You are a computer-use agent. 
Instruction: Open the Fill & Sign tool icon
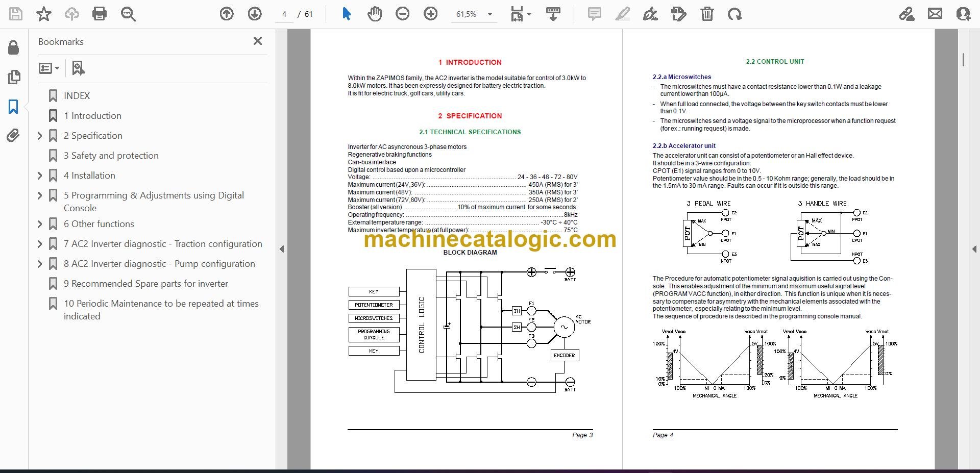coord(907,14)
